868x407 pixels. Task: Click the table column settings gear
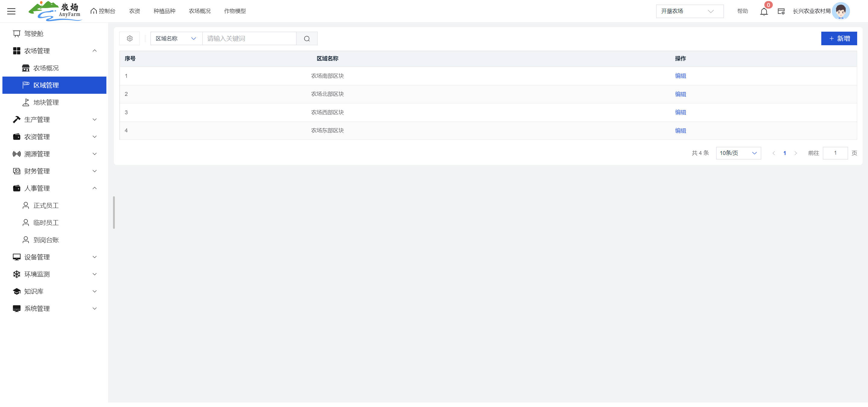click(130, 38)
